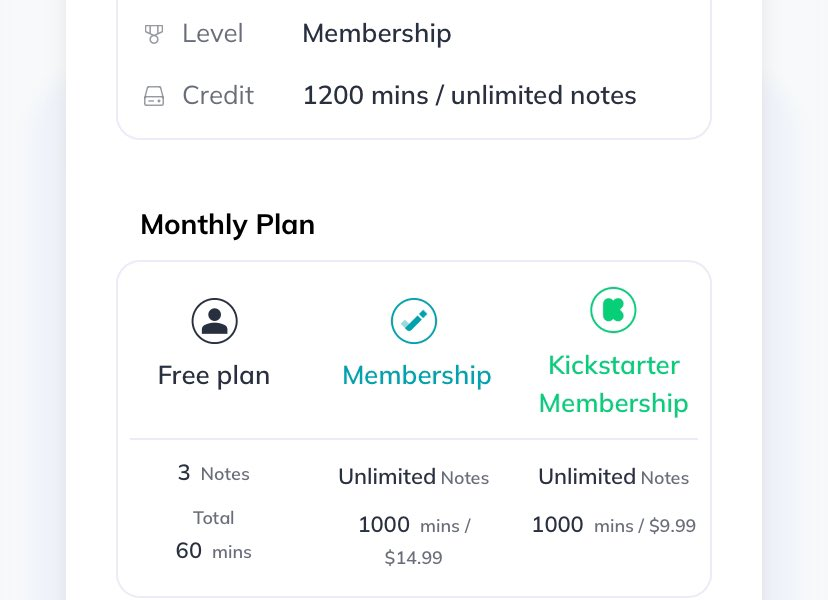Click the trophy icon beside Level
This screenshot has width=828, height=600.
tap(153, 34)
